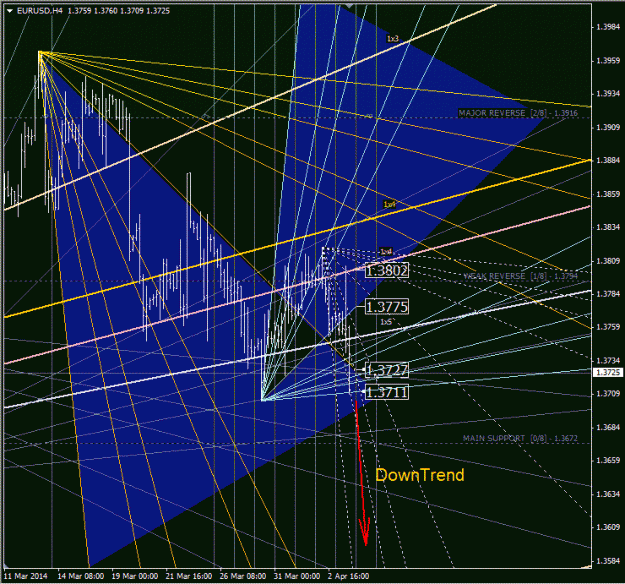
Task: Click the 1.3734 price scale value
Action: [608, 360]
